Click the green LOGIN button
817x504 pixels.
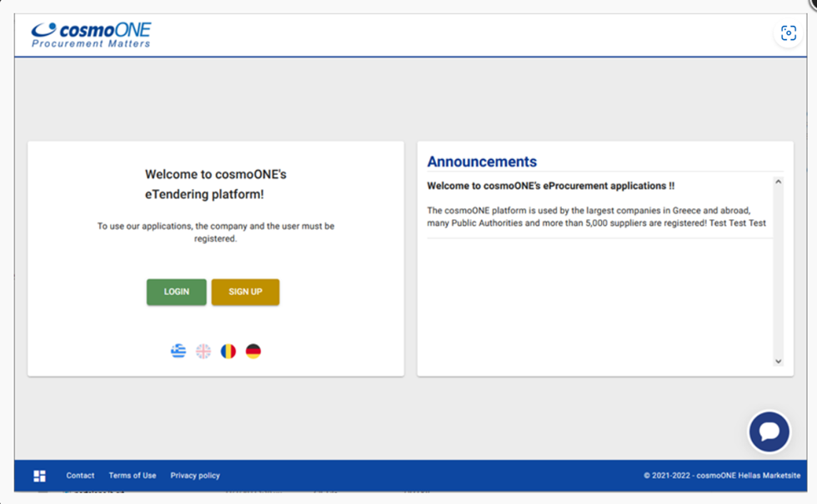pyautogui.click(x=176, y=292)
